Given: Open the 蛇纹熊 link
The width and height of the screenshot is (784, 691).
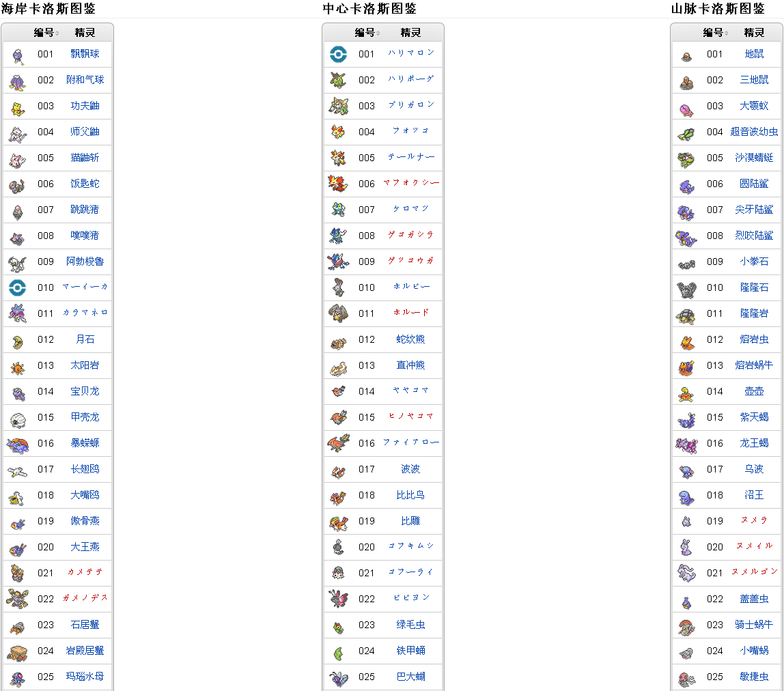Looking at the screenshot, I should click(x=410, y=339).
